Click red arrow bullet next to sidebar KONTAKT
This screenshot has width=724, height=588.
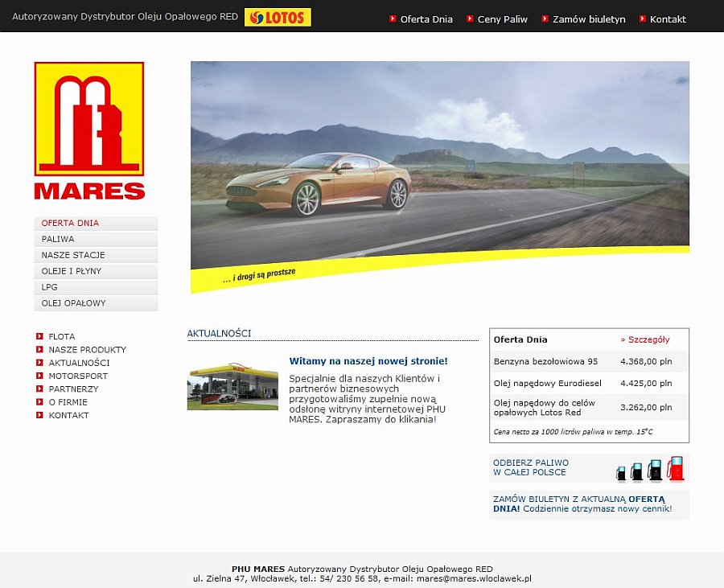click(x=39, y=415)
